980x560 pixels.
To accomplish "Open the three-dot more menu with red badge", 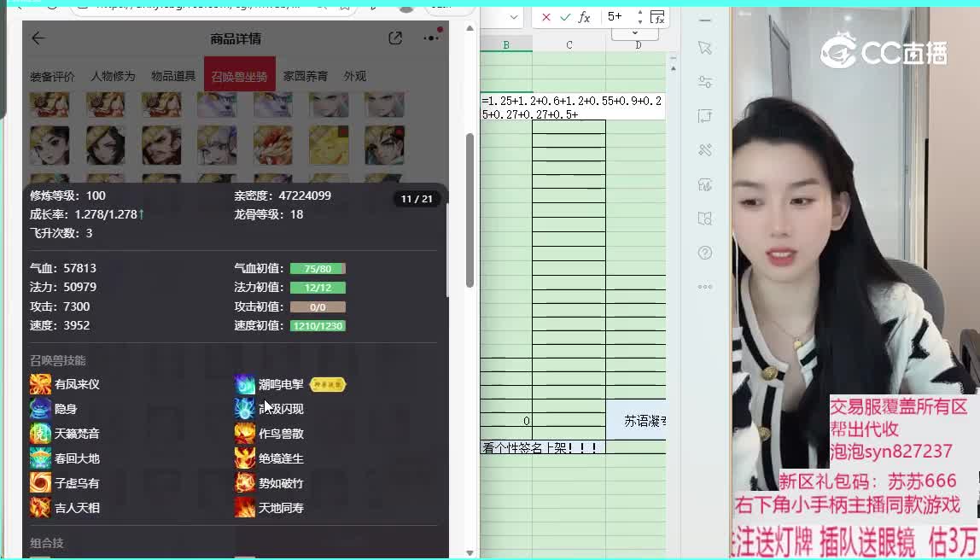I will click(x=431, y=38).
